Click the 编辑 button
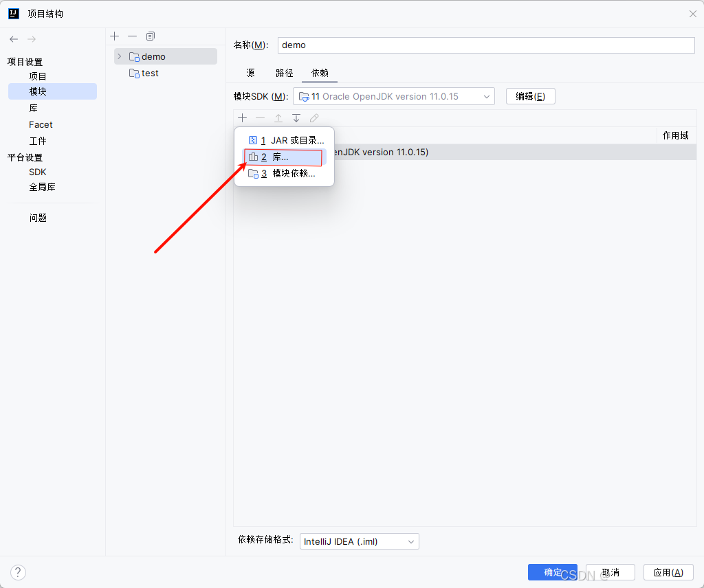 tap(530, 96)
